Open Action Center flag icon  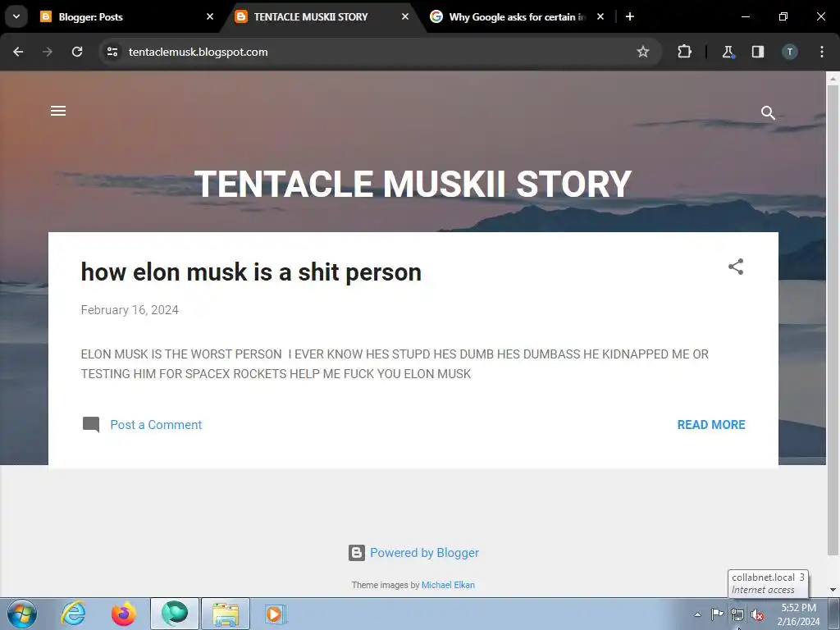coord(717,614)
